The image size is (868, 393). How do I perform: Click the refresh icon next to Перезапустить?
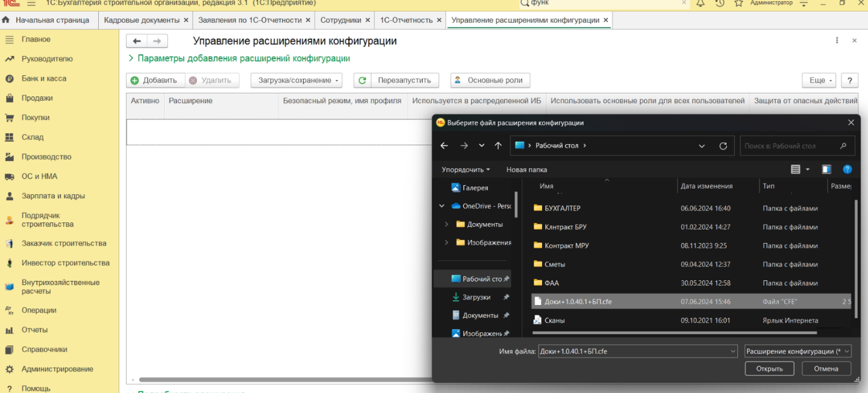(361, 80)
